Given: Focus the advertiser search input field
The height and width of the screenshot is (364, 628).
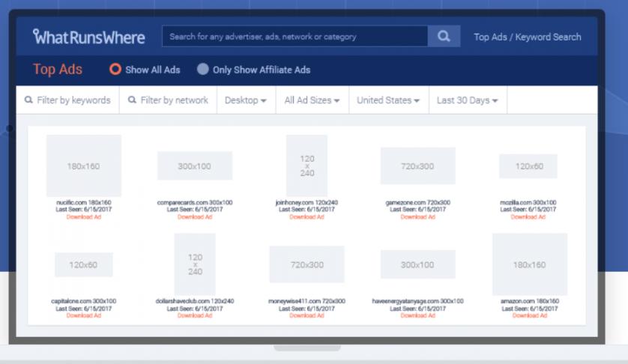Looking at the screenshot, I should click(295, 36).
